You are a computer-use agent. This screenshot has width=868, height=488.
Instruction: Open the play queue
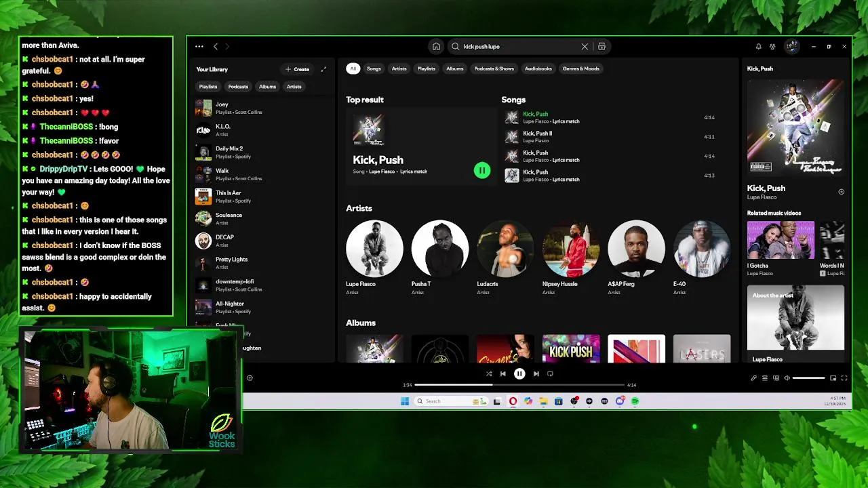[x=765, y=378]
